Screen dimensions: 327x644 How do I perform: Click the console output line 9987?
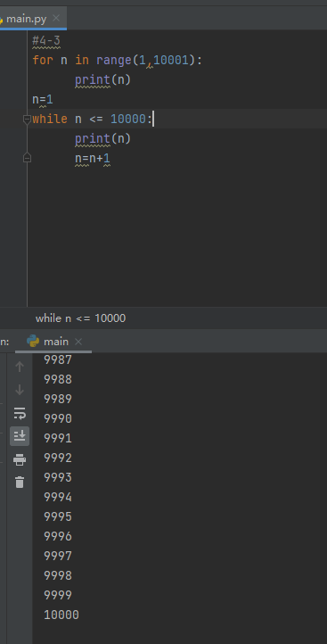click(58, 359)
